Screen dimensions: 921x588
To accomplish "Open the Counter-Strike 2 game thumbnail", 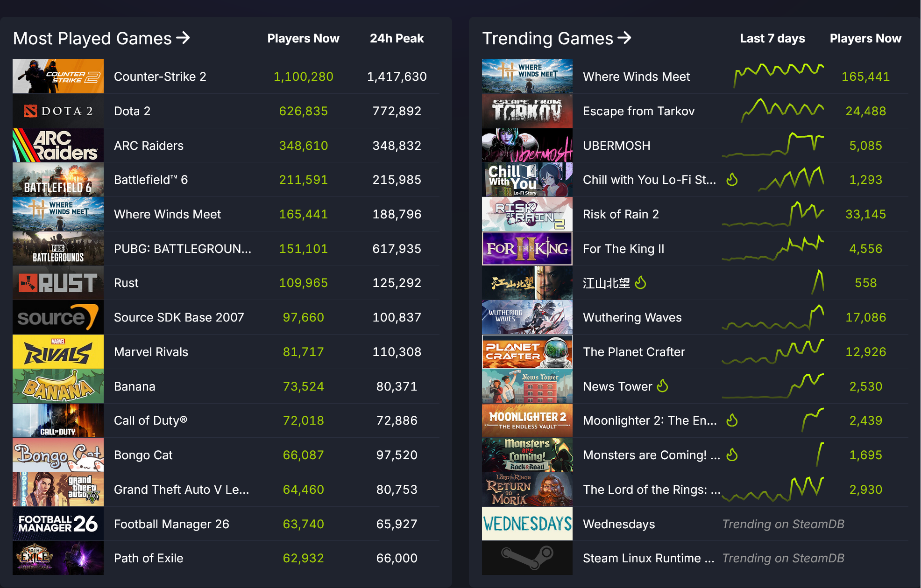I will point(58,76).
